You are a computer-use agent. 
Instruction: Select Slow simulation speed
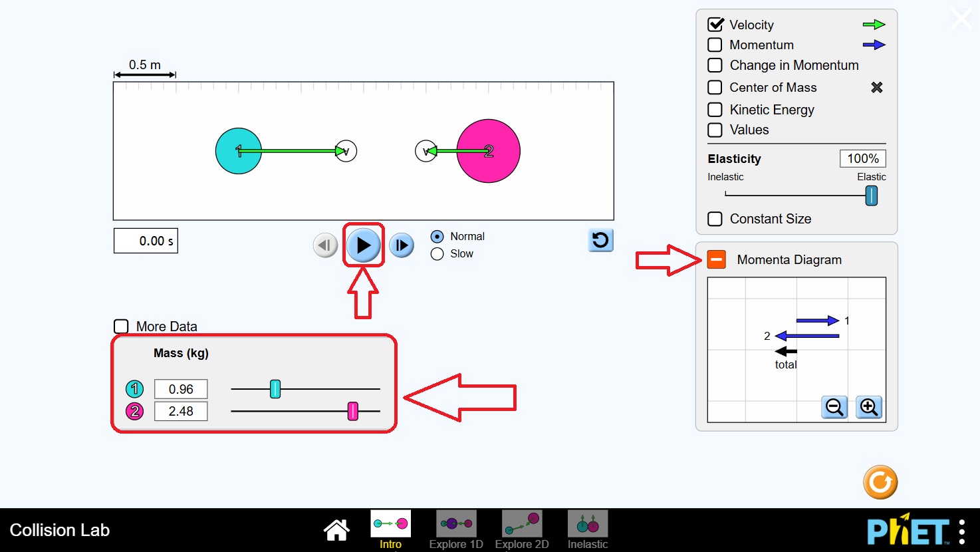[437, 253]
